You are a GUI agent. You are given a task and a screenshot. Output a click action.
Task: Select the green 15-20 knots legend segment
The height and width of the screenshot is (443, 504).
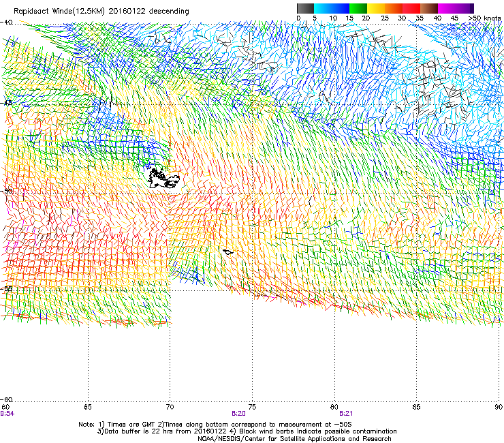[x=358, y=8]
